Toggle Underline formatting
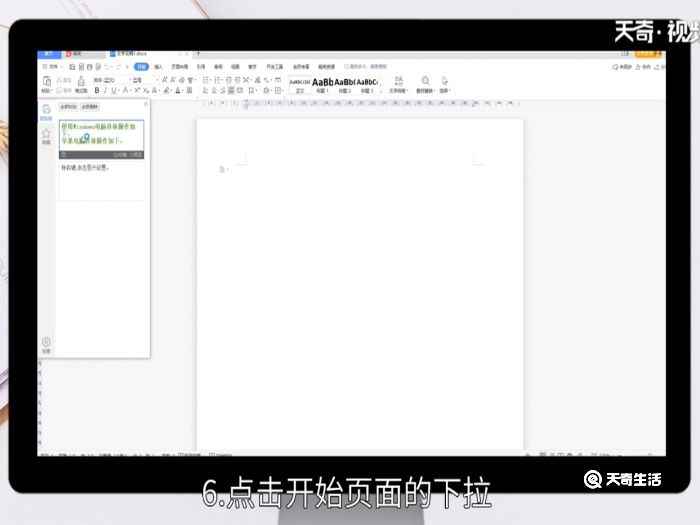The image size is (700, 525). coord(113,90)
